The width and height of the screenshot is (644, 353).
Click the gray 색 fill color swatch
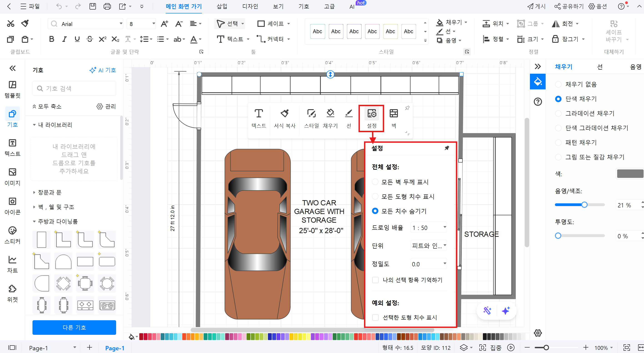click(630, 174)
